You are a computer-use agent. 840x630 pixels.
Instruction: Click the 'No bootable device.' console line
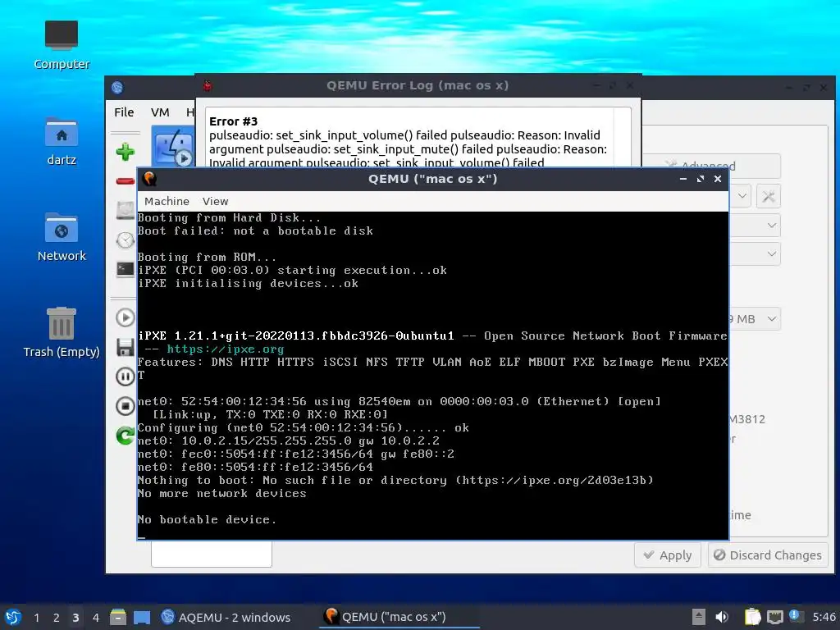(207, 519)
